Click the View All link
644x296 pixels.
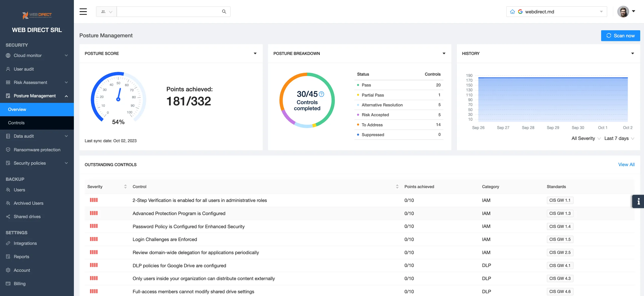click(626, 165)
